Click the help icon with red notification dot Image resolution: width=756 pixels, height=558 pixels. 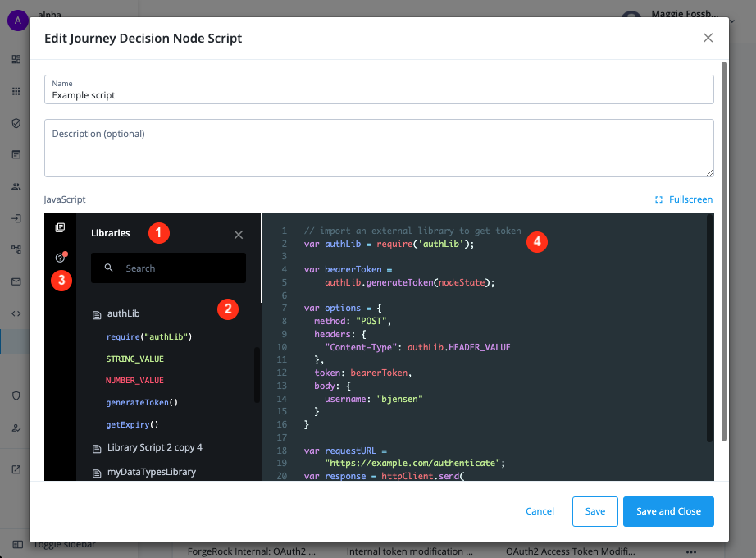[61, 257]
